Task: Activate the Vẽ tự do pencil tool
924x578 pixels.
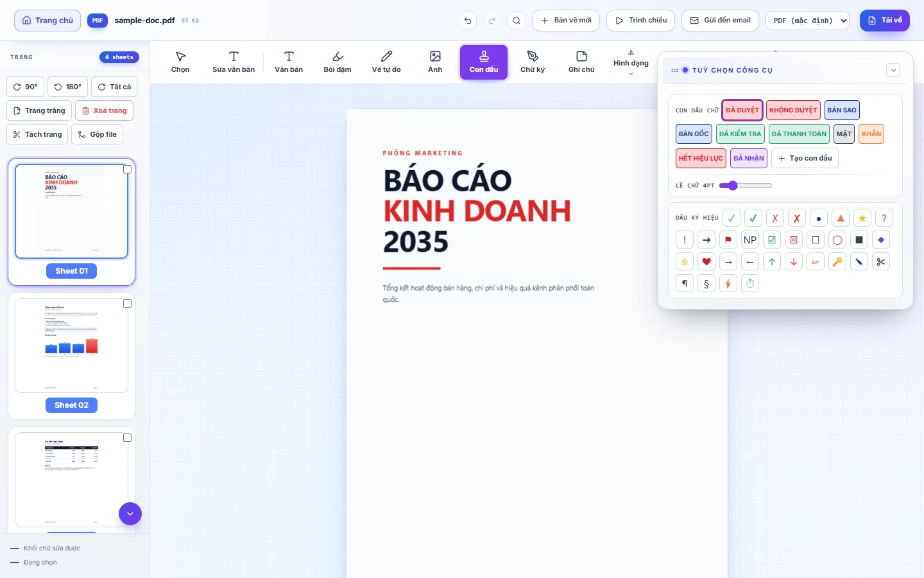Action: [386, 62]
